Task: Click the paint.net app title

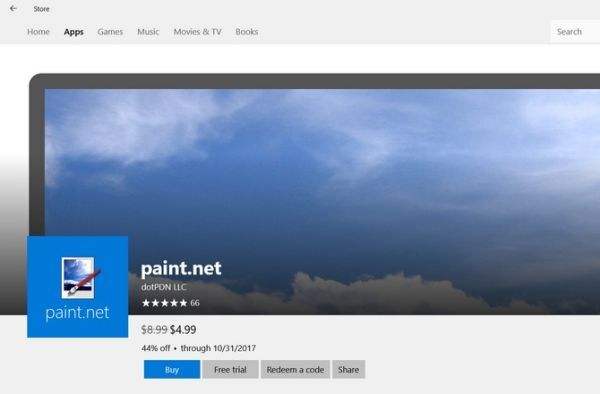Action: [x=181, y=268]
